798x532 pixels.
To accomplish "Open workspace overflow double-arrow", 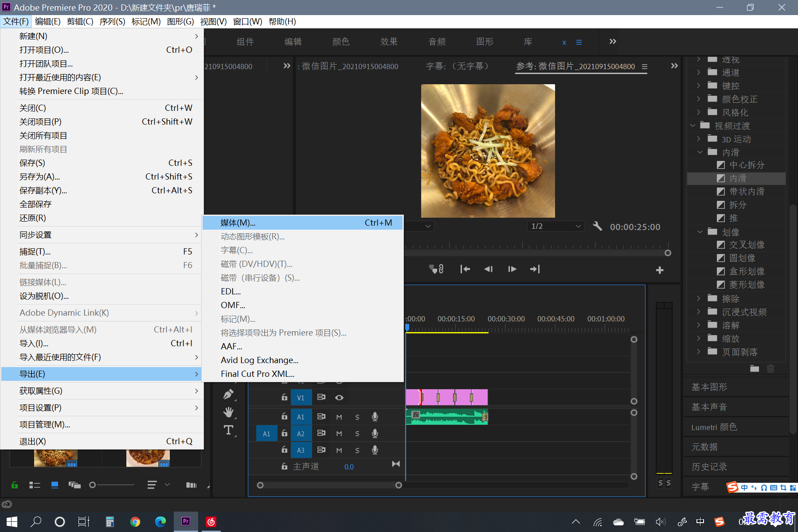I will 613,41.
